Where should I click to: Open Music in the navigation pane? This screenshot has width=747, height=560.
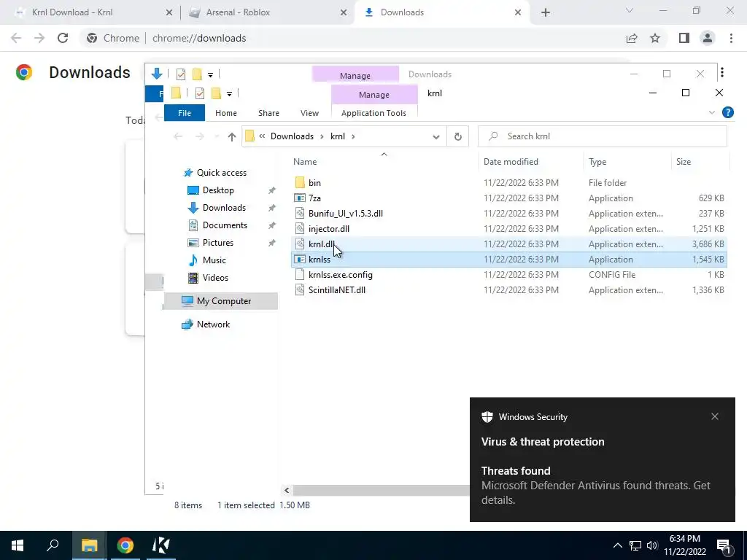tap(214, 260)
